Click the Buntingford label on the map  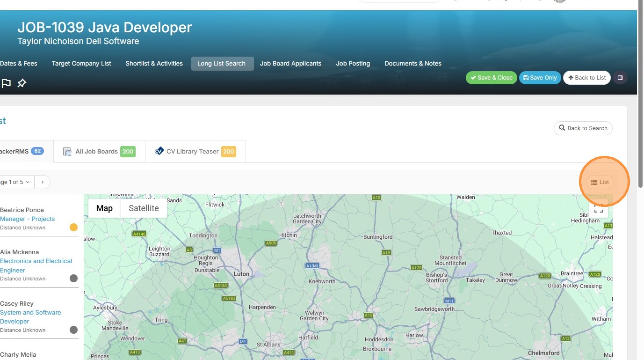[378, 237]
